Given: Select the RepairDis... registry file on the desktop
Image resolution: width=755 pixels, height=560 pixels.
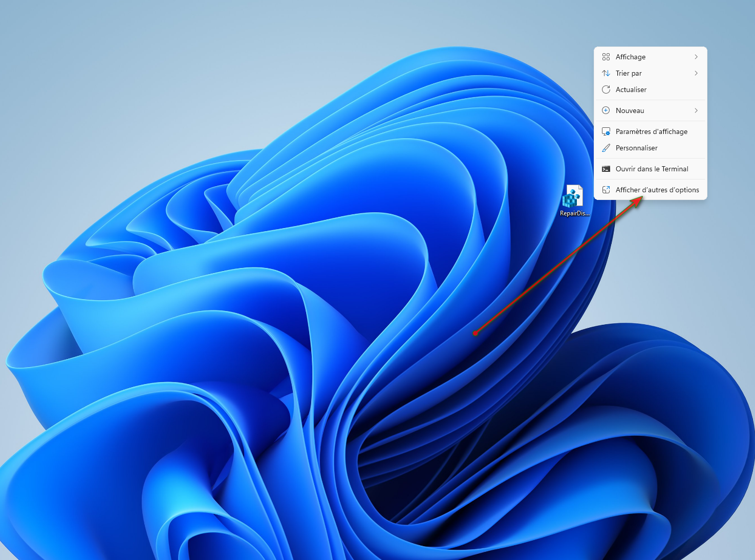Looking at the screenshot, I should coord(574,201).
